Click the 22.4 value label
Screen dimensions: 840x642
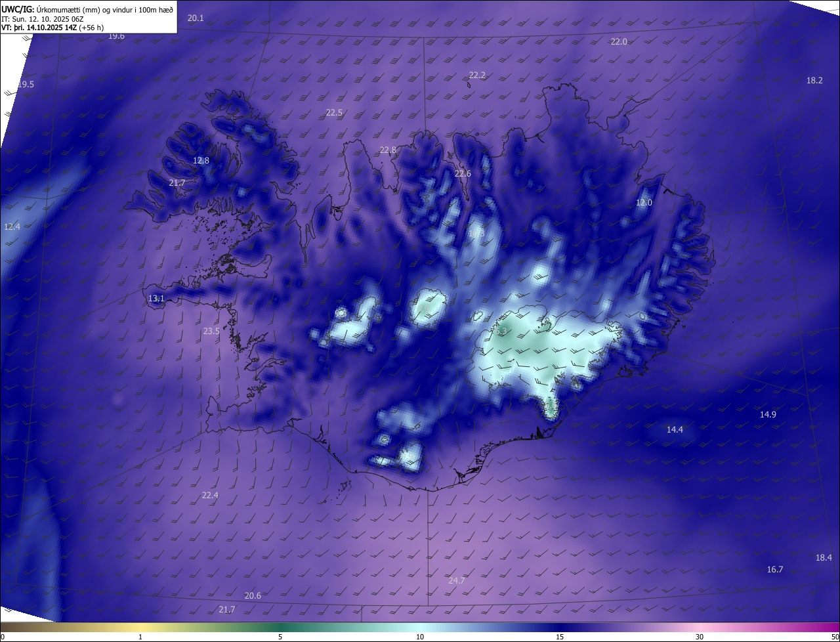coord(210,496)
